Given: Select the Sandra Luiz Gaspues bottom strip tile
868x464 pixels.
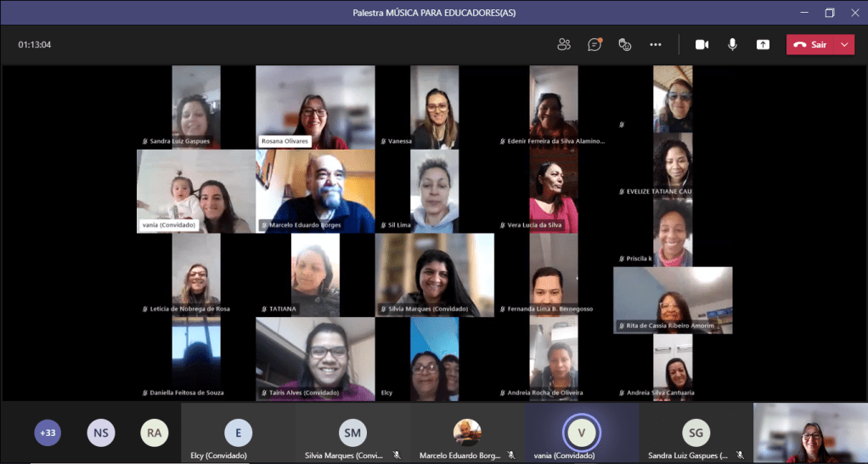Looking at the screenshot, I should click(x=696, y=433).
